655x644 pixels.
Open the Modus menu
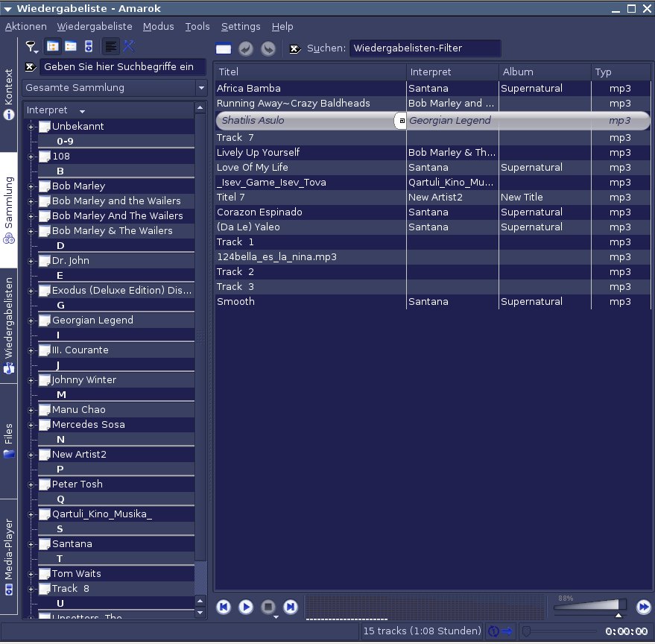[158, 27]
